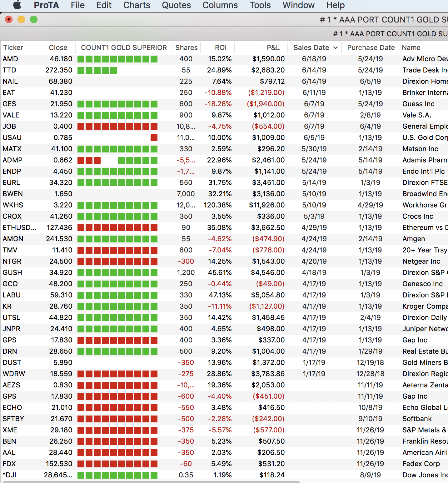The height and width of the screenshot is (483, 448).
Task: Open the Apple menu
Action: (x=17, y=5)
